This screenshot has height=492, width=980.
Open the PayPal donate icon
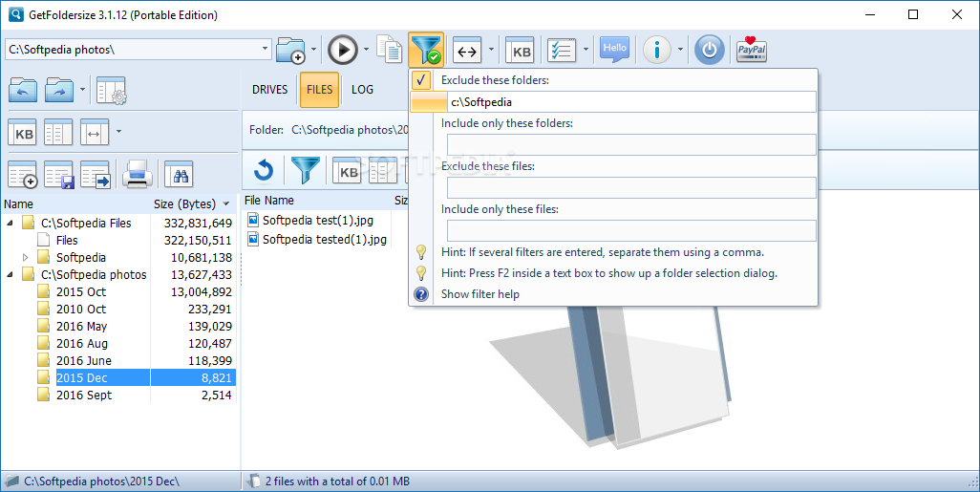(752, 50)
